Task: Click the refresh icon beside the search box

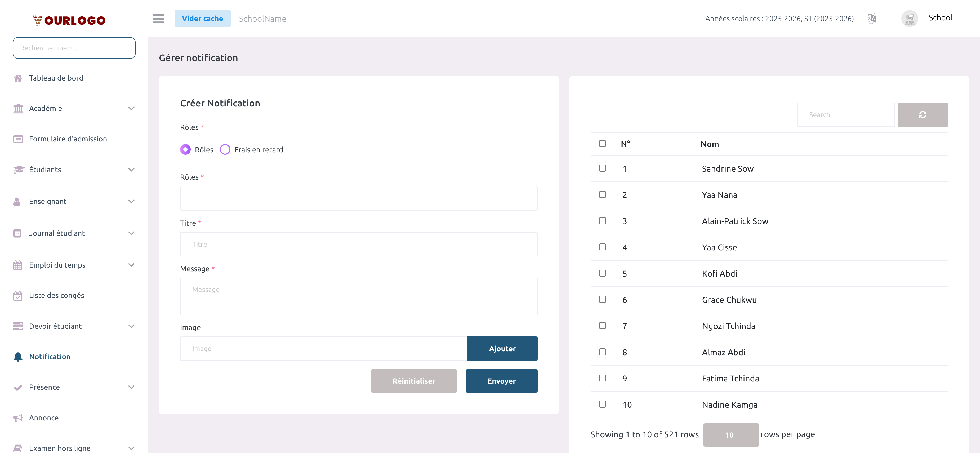Action: pyautogui.click(x=923, y=114)
